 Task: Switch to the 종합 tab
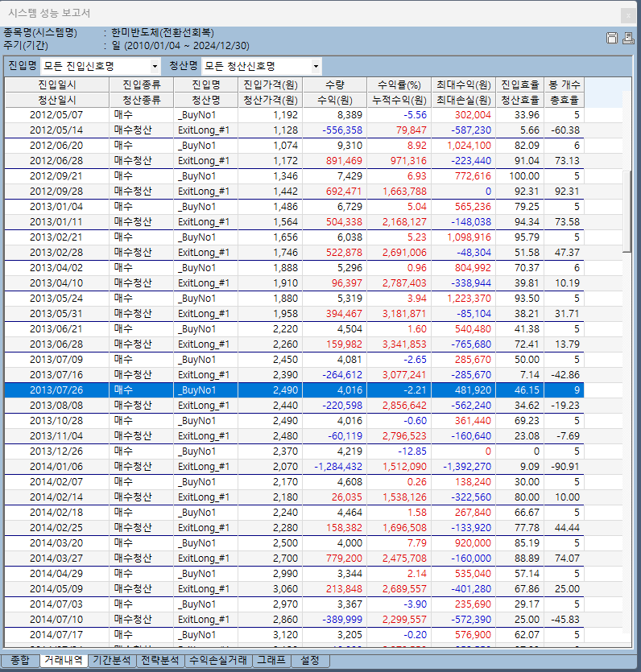click(19, 660)
